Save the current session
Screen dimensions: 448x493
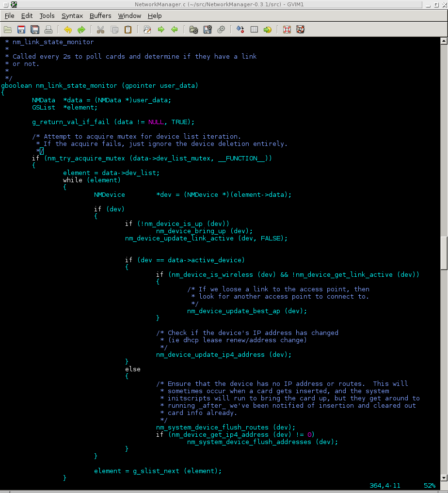(x=208, y=30)
